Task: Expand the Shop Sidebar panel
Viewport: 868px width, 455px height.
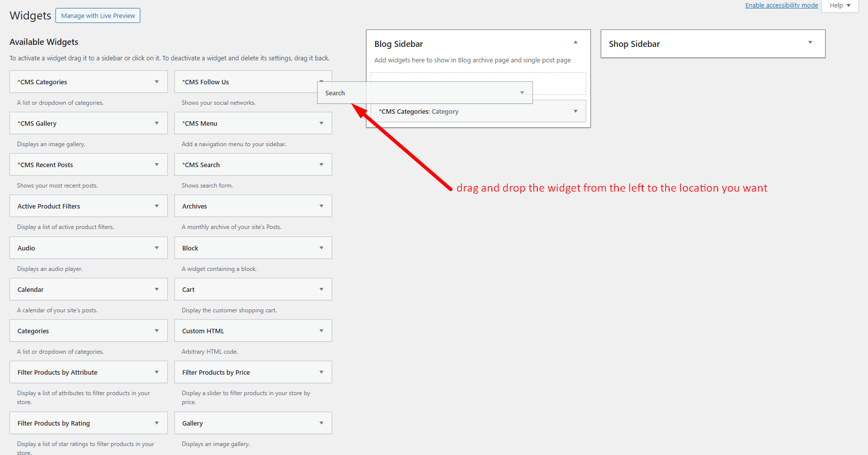Action: point(810,43)
